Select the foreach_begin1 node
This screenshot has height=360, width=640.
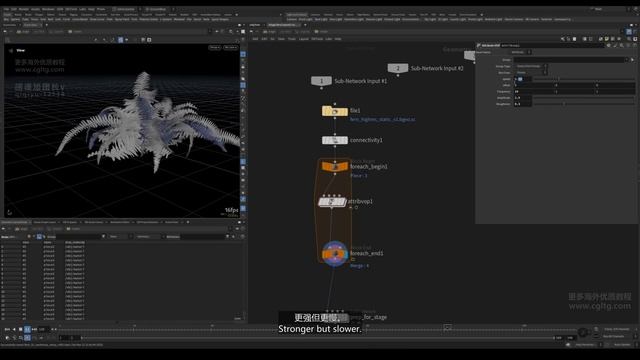(335, 167)
